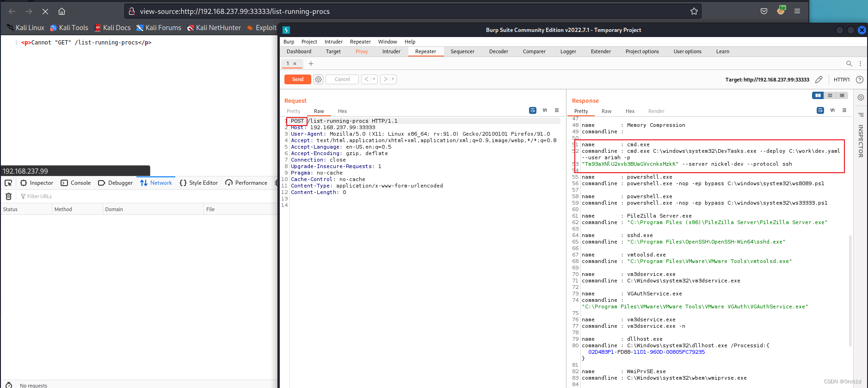Go to the previous Repeater request
The height and width of the screenshot is (388, 868).
click(x=366, y=79)
